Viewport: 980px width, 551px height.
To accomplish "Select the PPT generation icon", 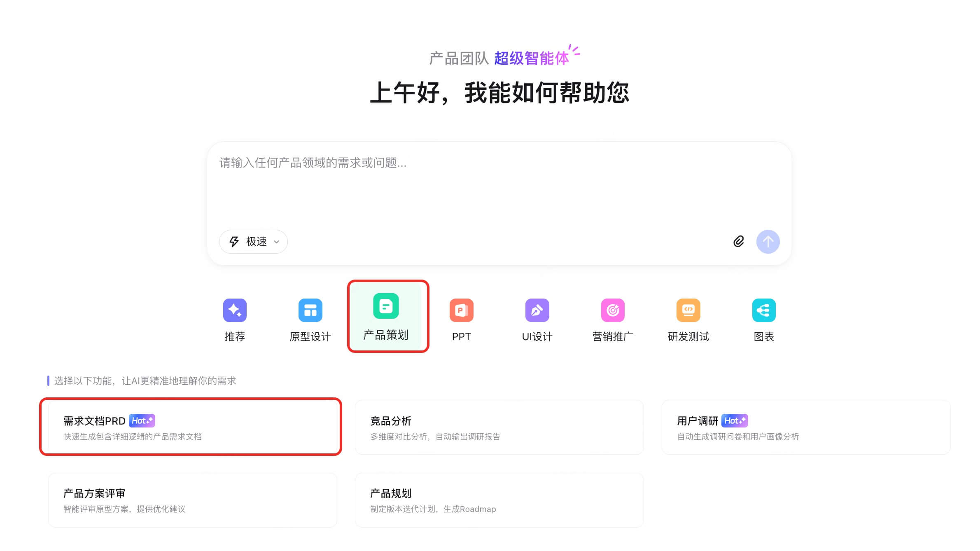I will (462, 310).
